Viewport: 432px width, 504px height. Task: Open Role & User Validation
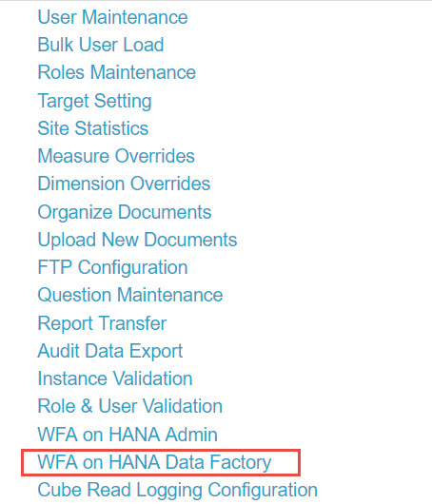point(130,406)
